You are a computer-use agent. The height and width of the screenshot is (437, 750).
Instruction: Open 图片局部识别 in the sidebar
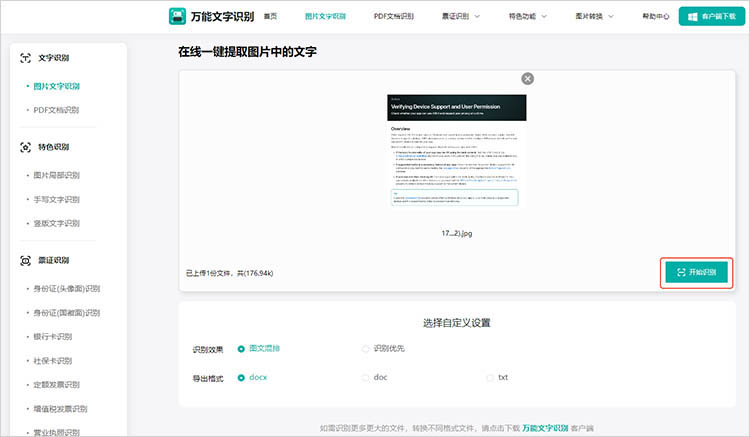pyautogui.click(x=56, y=175)
